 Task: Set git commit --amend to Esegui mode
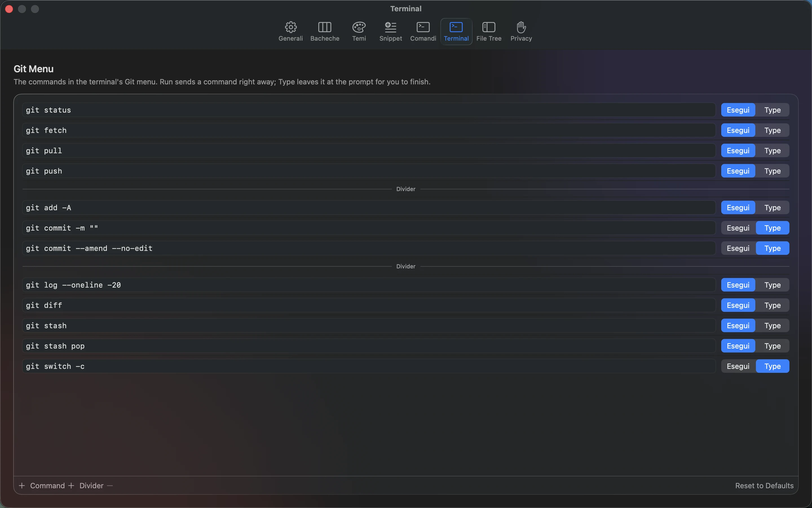[x=738, y=248]
